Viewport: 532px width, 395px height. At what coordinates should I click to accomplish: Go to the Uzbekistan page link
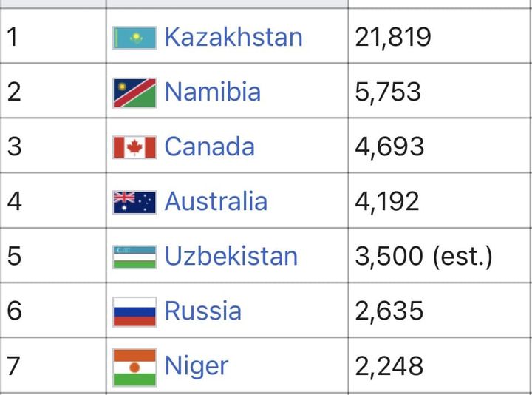click(x=231, y=256)
